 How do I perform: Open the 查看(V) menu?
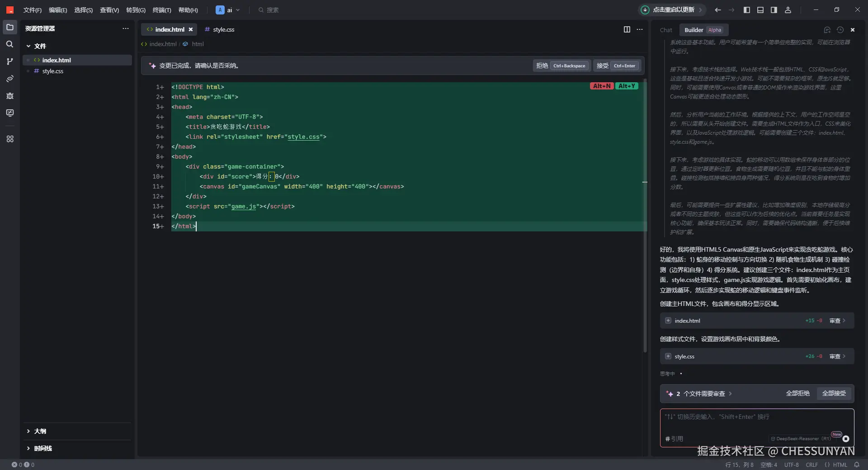click(109, 10)
